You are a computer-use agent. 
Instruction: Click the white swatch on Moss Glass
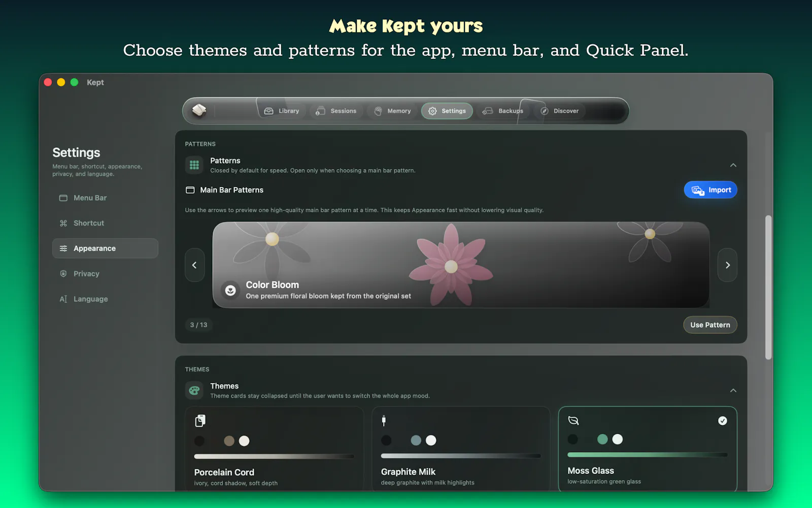(x=618, y=439)
